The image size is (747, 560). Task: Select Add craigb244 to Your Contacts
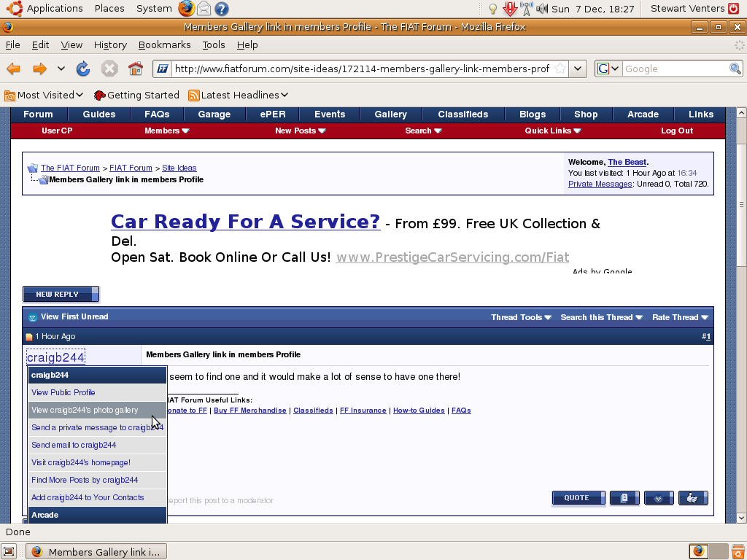pos(97,497)
